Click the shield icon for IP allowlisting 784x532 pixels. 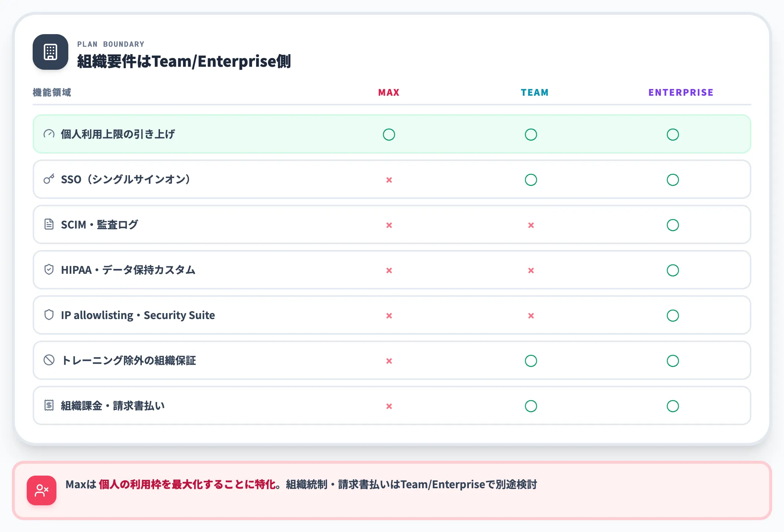click(49, 315)
